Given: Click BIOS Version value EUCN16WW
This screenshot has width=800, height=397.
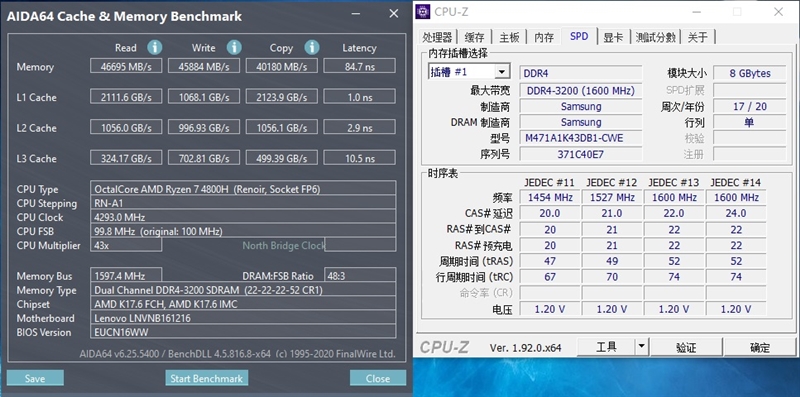Looking at the screenshot, I should (x=243, y=332).
